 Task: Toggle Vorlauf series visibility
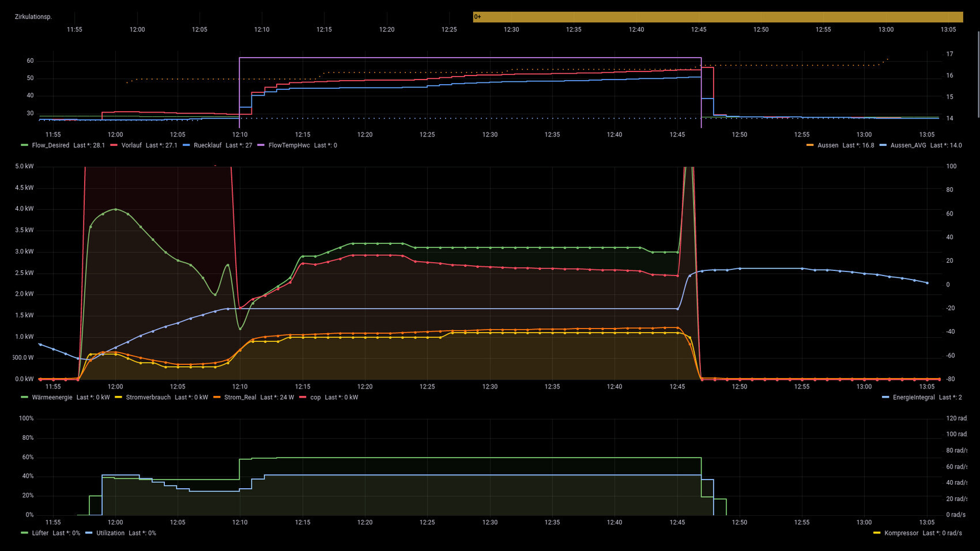pyautogui.click(x=131, y=145)
